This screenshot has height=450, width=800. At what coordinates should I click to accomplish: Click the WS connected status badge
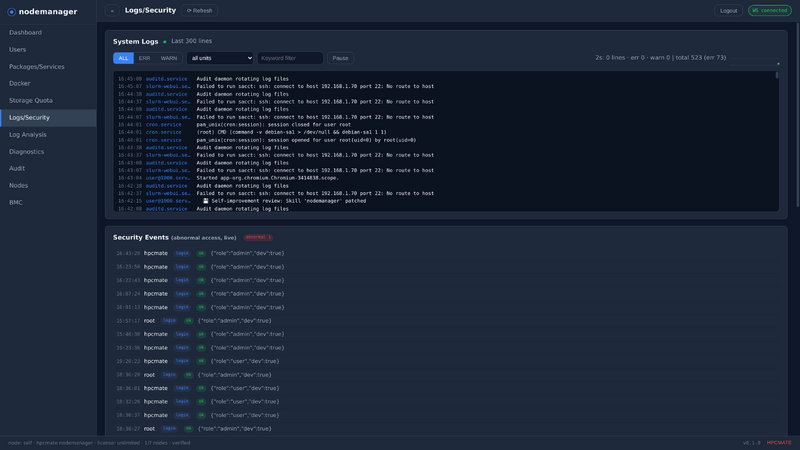click(769, 11)
